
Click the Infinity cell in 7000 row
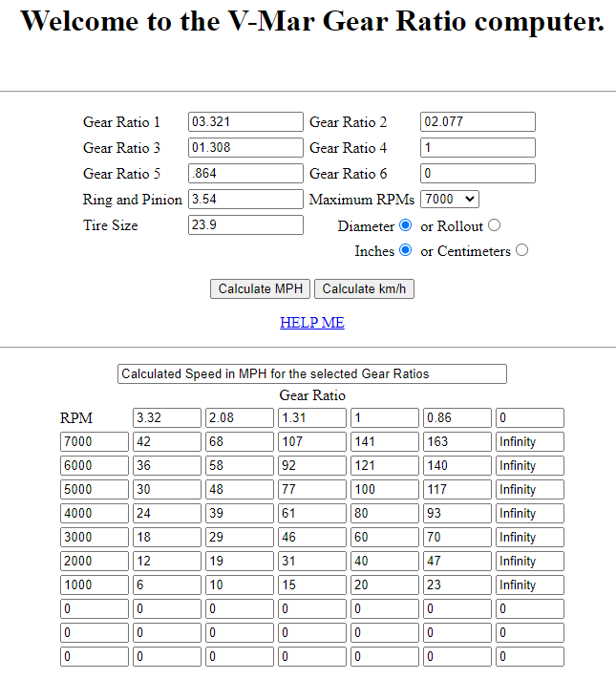530,441
